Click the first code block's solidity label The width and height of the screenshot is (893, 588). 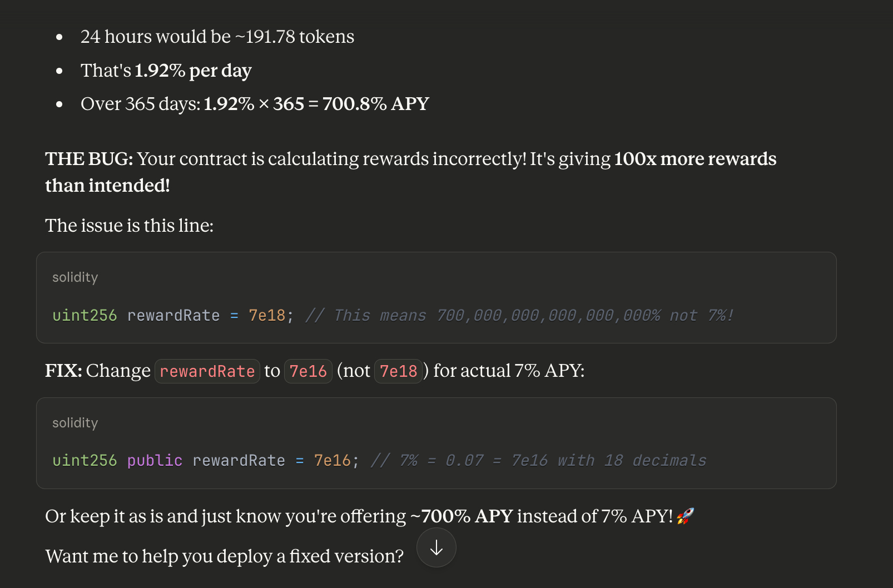click(75, 277)
